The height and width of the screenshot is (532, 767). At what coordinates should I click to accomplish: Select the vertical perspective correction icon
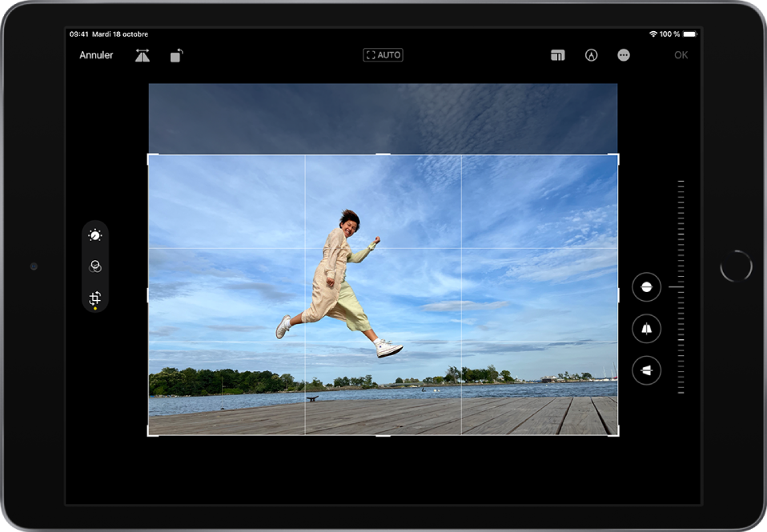click(645, 329)
